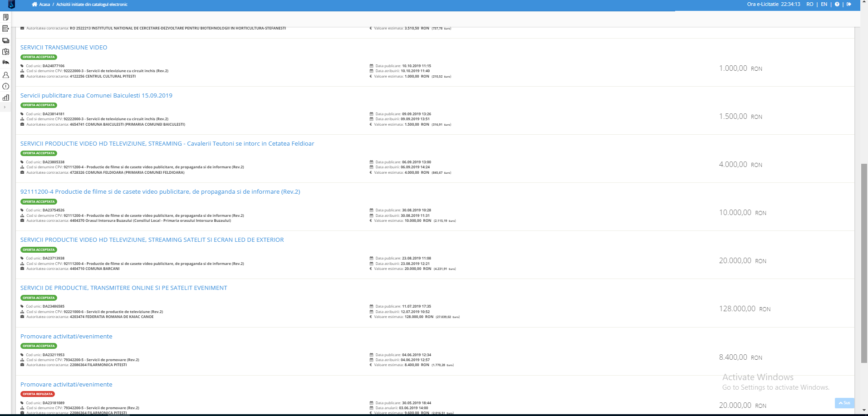Image resolution: width=868 pixels, height=416 pixels.
Task: Click the document icon in the left sidebar
Action: pyautogui.click(x=5, y=17)
